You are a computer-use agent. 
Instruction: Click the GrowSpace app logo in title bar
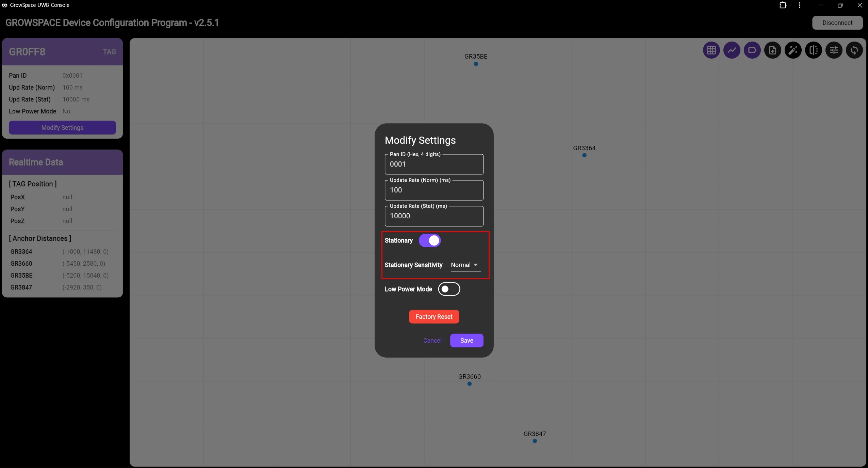4,5
